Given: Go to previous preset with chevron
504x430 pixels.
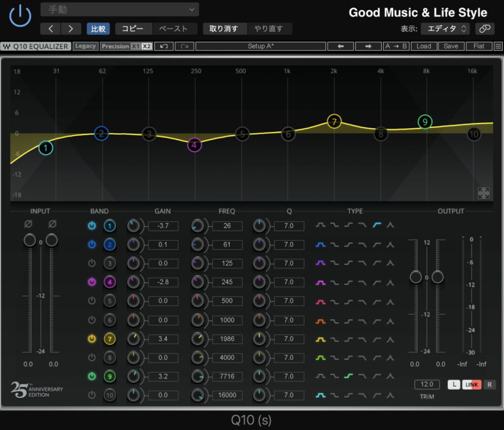Looking at the screenshot, I should click(x=50, y=29).
